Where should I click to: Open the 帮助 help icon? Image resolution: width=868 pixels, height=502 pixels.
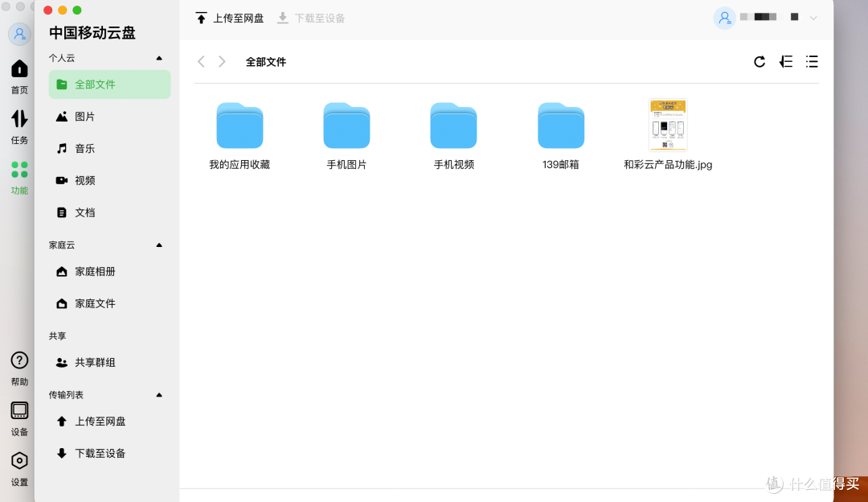pos(19,360)
